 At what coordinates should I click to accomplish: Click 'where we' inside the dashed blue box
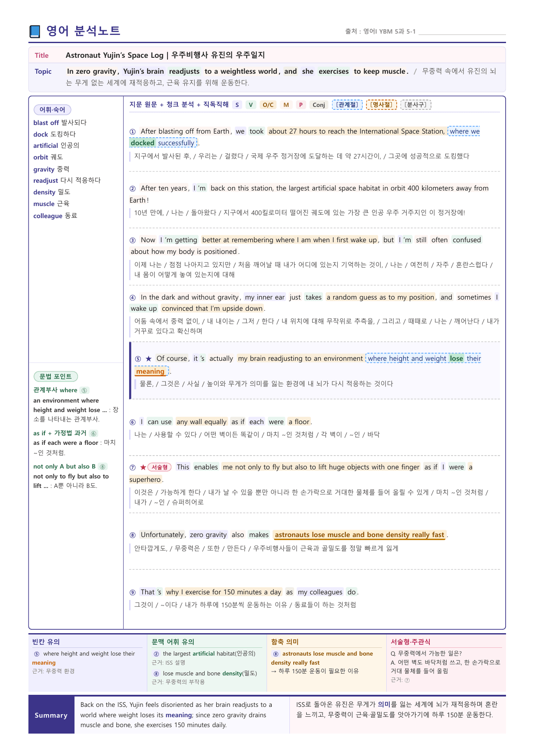[x=465, y=131]
